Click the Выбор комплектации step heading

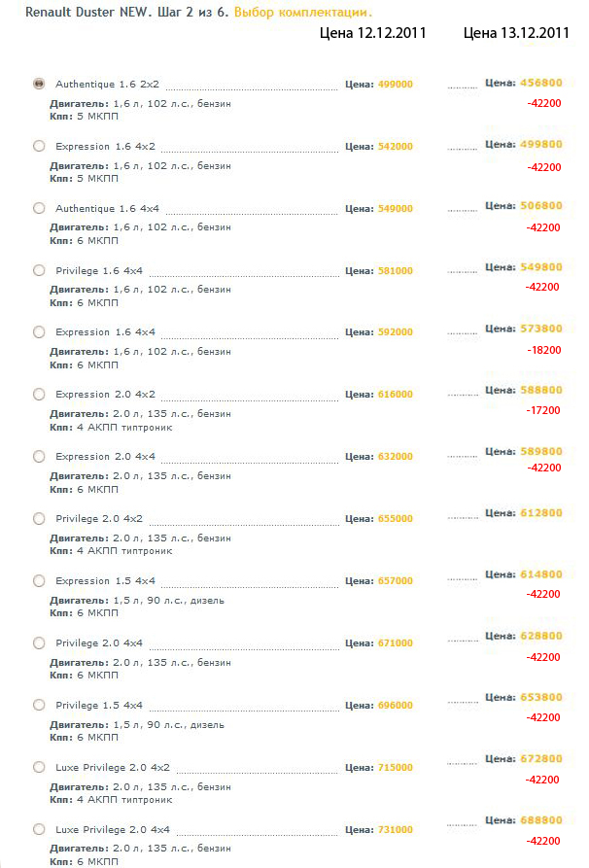tap(303, 13)
